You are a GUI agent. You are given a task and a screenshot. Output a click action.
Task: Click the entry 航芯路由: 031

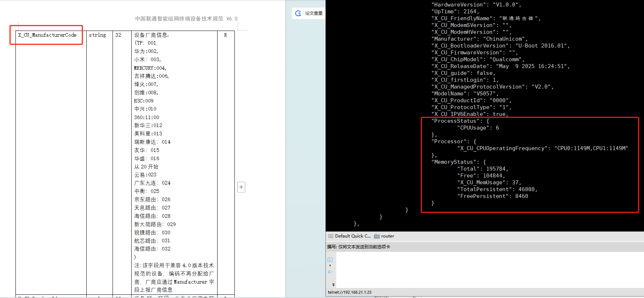click(x=152, y=240)
